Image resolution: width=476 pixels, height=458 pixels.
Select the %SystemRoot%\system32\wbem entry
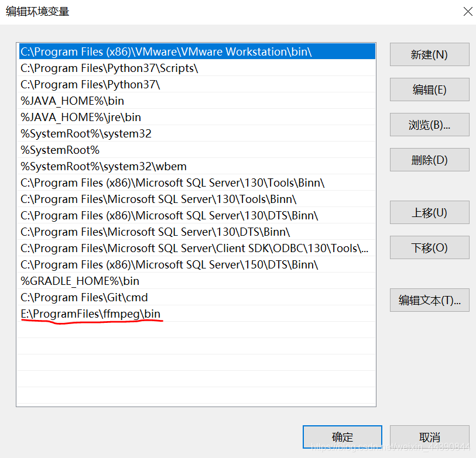196,166
